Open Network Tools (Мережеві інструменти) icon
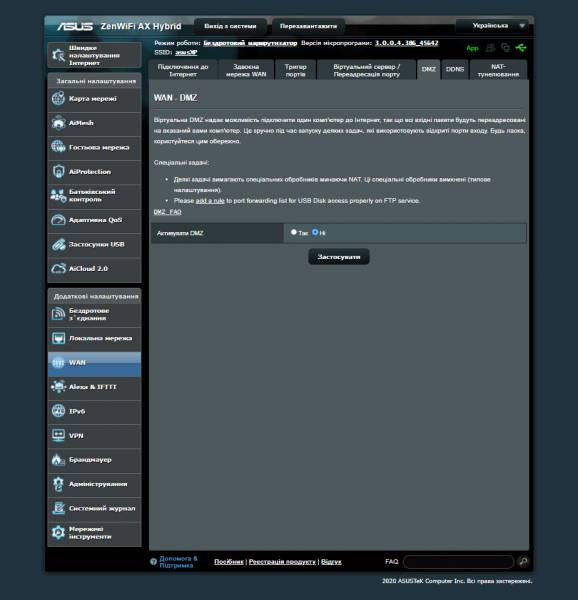Image resolution: width=578 pixels, height=600 pixels. coord(58,533)
